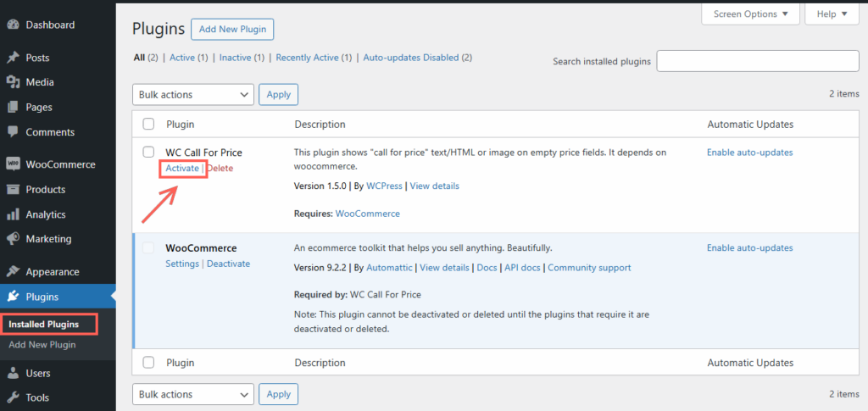This screenshot has height=411, width=868.
Task: Click the Comments bubble icon
Action: pyautogui.click(x=13, y=132)
